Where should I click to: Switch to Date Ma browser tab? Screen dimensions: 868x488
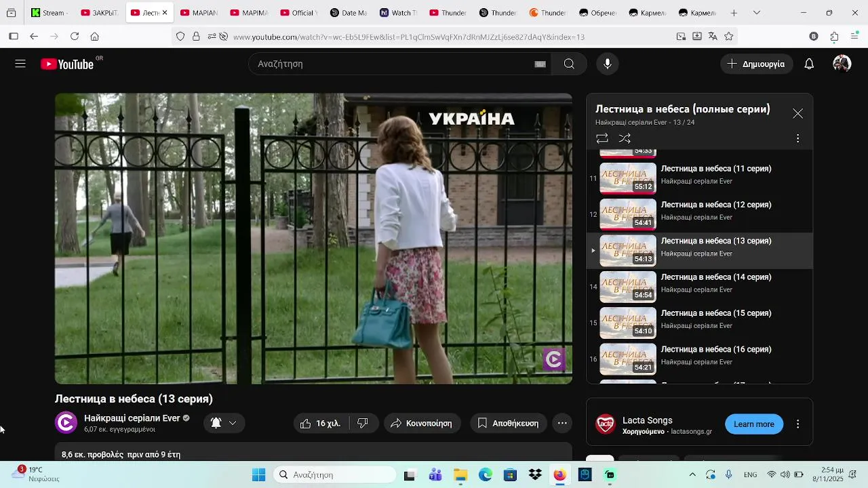(349, 13)
